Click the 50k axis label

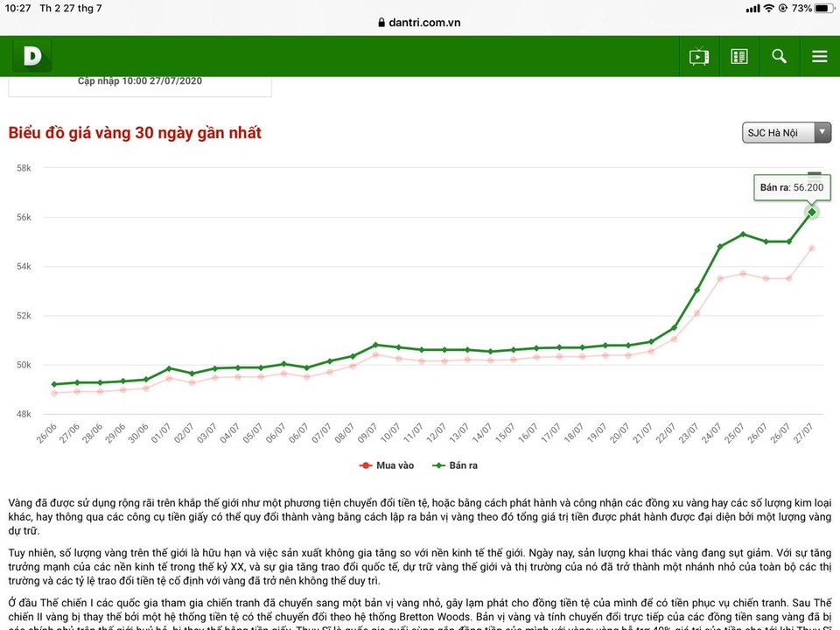point(24,365)
